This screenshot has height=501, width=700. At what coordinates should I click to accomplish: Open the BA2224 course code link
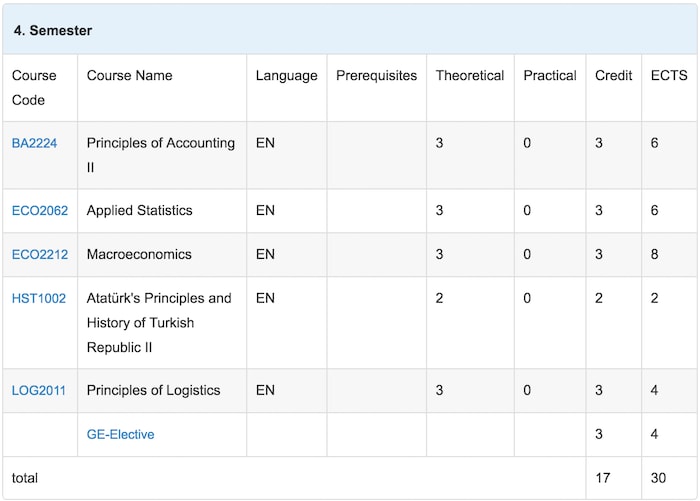click(x=34, y=143)
